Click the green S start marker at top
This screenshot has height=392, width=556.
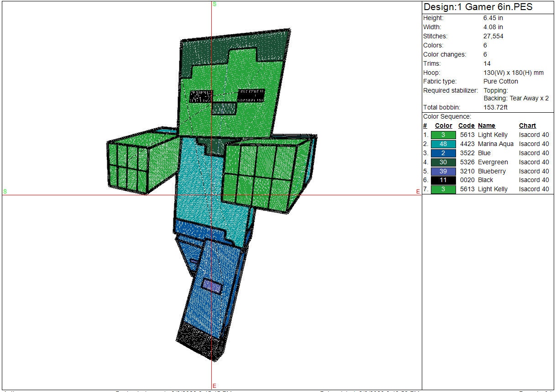215,4
